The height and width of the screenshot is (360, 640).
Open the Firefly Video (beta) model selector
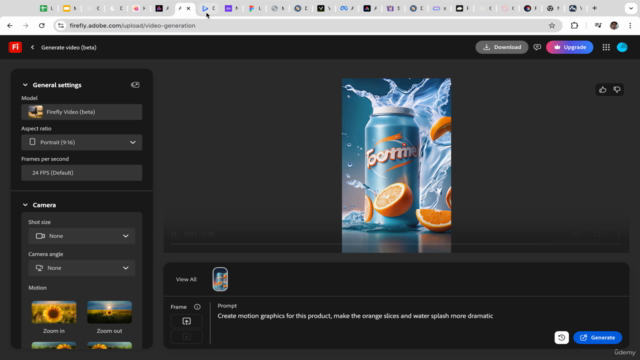point(82,112)
